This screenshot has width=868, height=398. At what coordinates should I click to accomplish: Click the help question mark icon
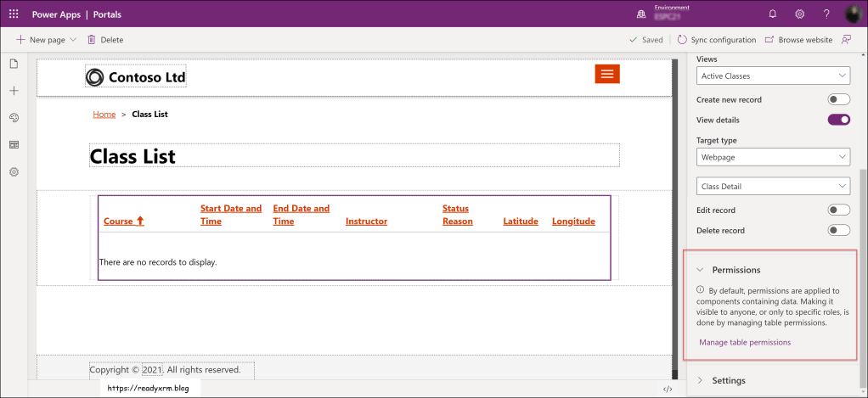point(826,14)
